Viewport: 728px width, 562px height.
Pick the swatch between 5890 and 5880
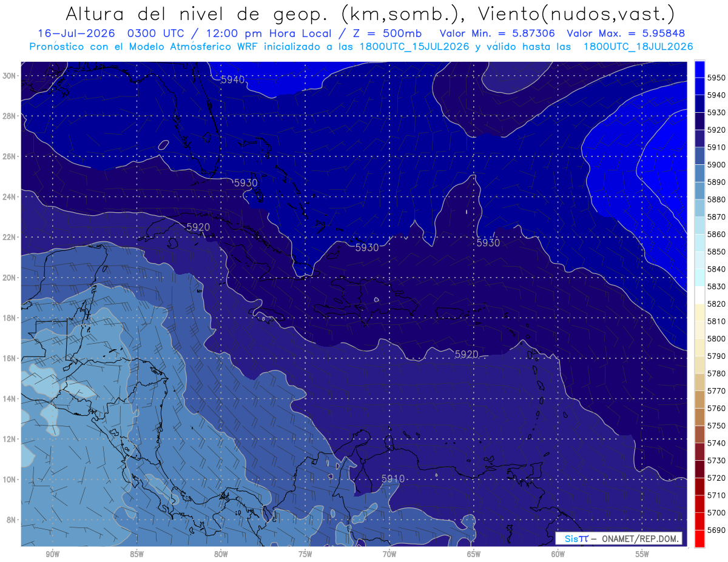699,191
